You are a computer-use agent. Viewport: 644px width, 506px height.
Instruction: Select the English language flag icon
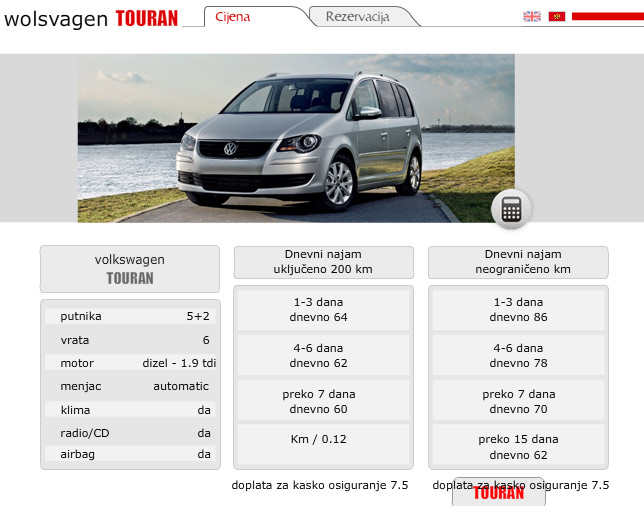[x=532, y=16]
